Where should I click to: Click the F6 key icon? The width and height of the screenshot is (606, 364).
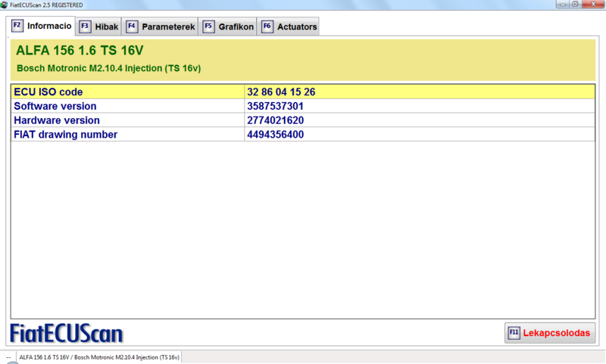267,26
